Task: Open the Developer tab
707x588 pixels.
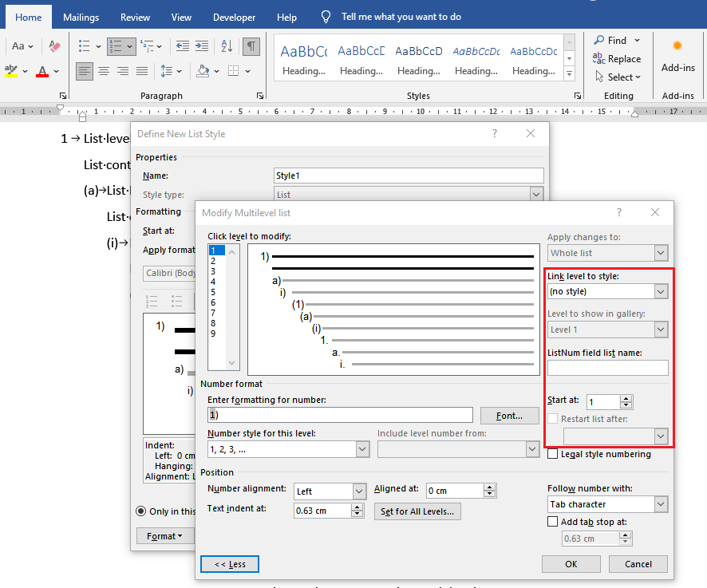Action: tap(234, 17)
